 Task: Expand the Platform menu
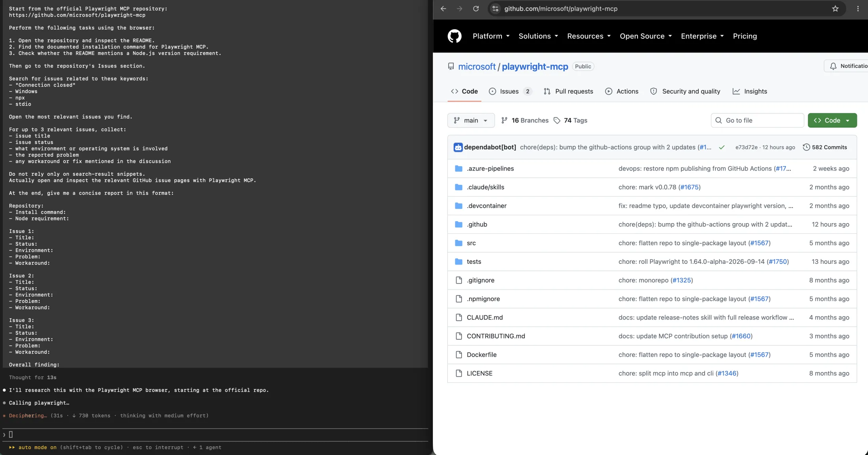[491, 36]
